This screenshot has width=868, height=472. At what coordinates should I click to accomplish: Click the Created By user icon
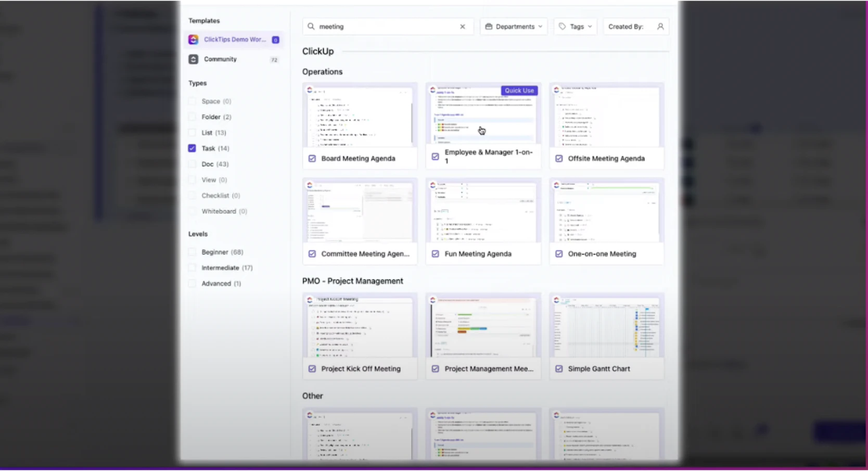coord(660,27)
